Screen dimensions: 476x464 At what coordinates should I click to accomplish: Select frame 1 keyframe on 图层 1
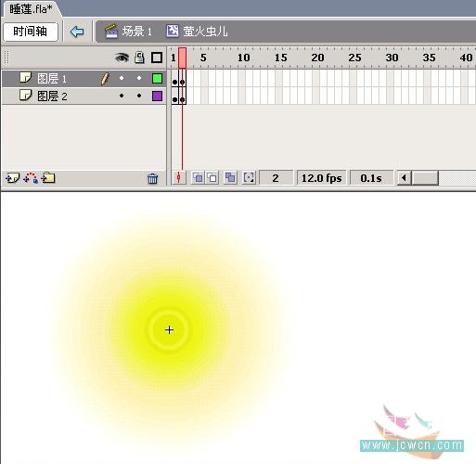174,79
